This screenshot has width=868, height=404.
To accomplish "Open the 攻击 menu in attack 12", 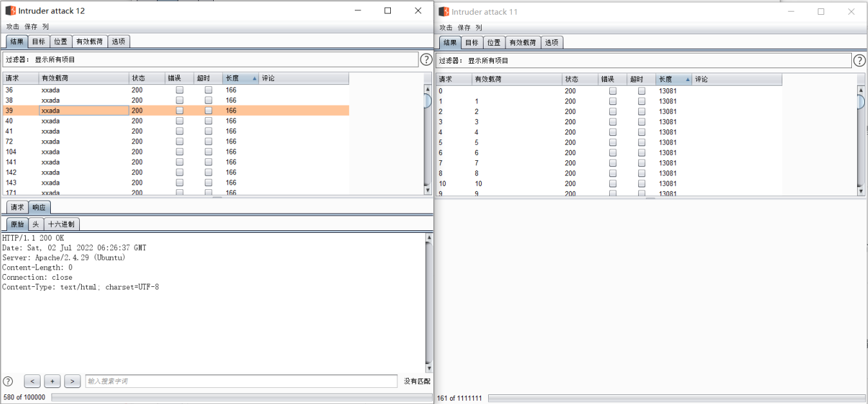I will (x=13, y=27).
